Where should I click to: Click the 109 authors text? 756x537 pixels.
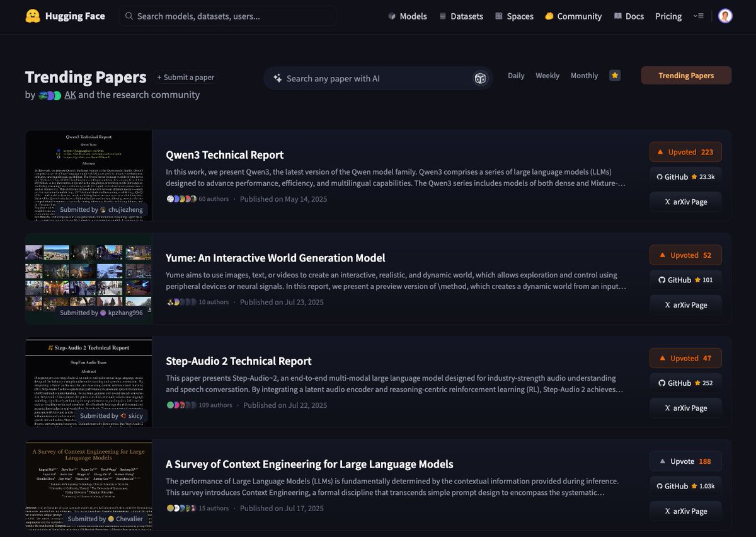[215, 405]
